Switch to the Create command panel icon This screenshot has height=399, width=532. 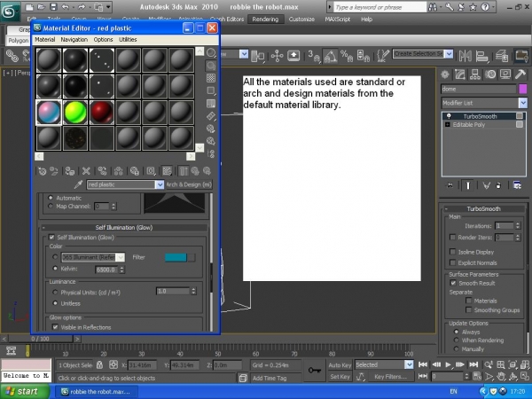pos(445,74)
